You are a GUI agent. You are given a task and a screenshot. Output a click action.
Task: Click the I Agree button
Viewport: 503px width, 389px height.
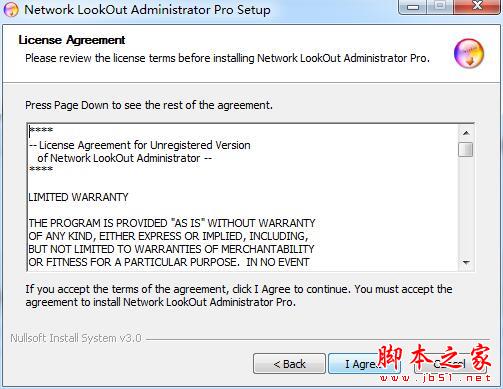[364, 364]
